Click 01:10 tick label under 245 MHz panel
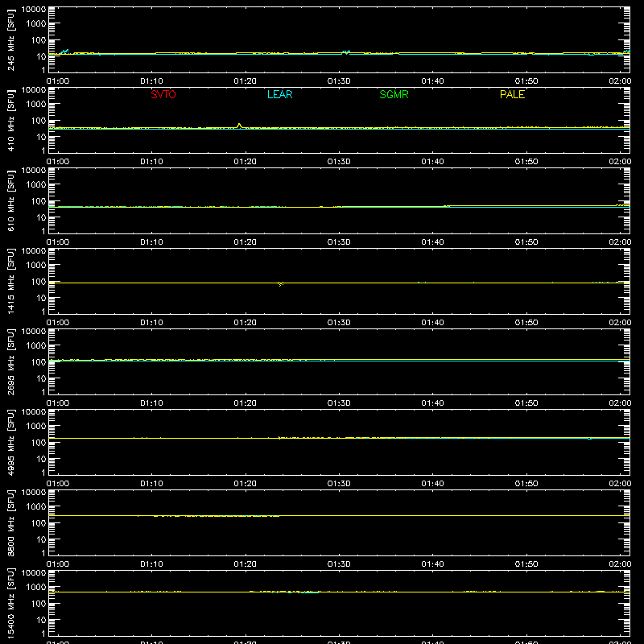644x644 pixels. tap(151, 81)
